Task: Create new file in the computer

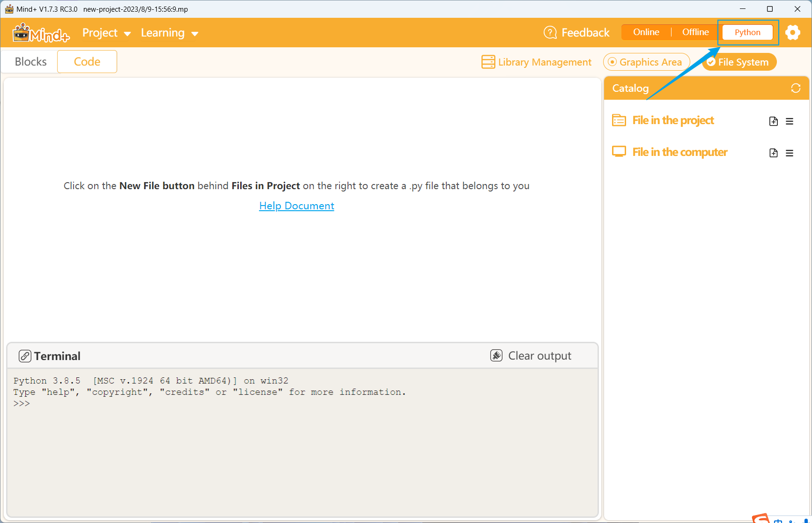Action: pyautogui.click(x=773, y=153)
